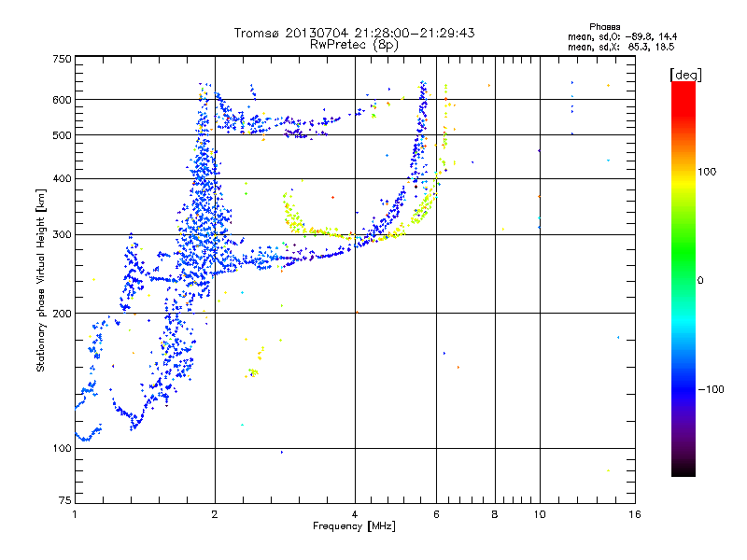Click the x-axis tick '16'
The width and height of the screenshot is (747, 560).
click(635, 514)
